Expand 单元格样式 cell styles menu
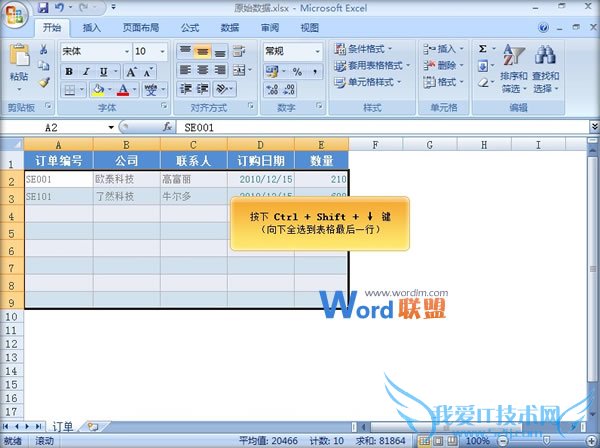Image resolution: width=600 pixels, height=448 pixels. (368, 82)
